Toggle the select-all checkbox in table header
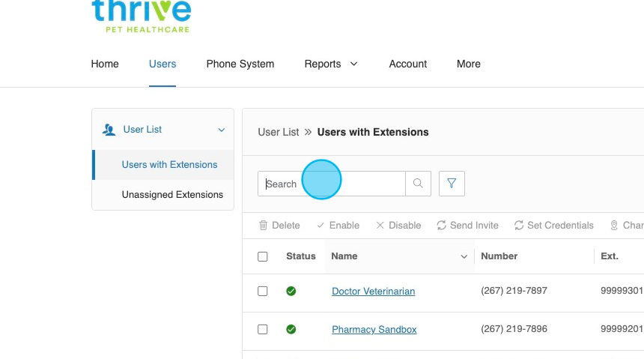 (x=263, y=256)
